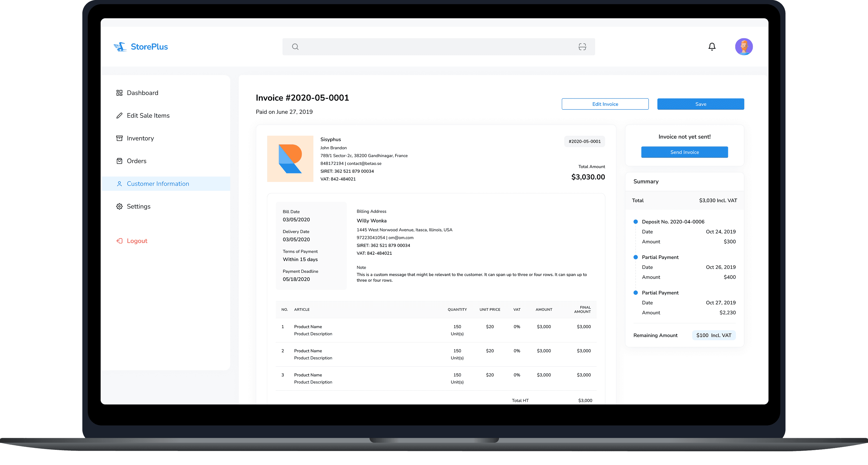Click the Settings gear icon

(x=119, y=207)
